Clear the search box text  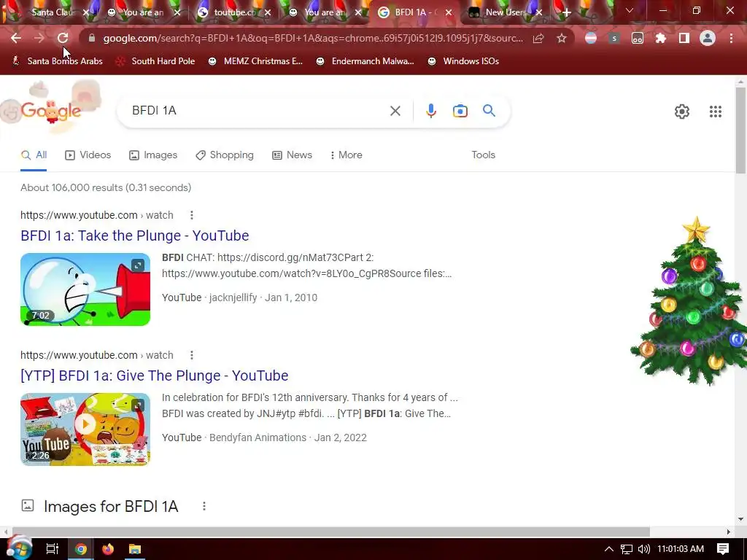395,111
